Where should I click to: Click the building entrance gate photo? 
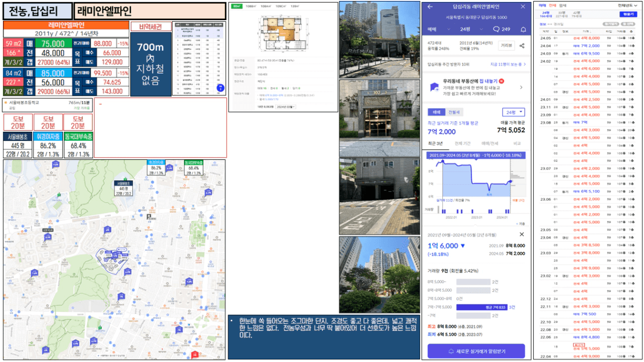[378, 118]
